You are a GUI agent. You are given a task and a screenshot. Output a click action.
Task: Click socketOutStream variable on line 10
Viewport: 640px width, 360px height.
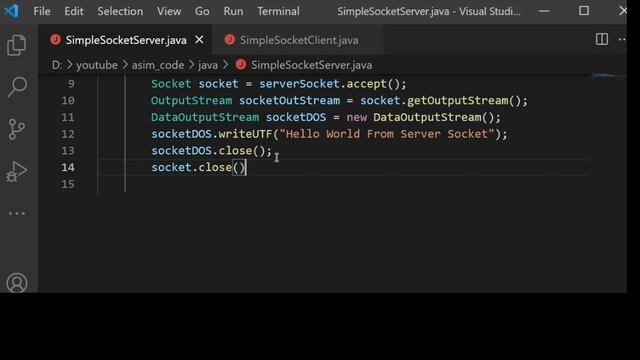point(289,100)
